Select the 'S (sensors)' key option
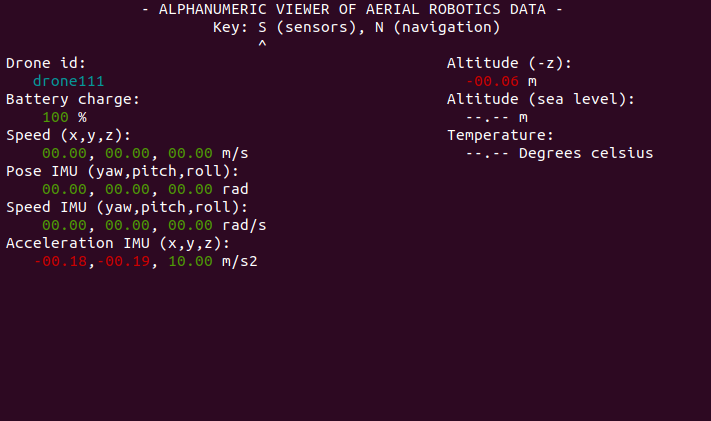 tap(307, 27)
